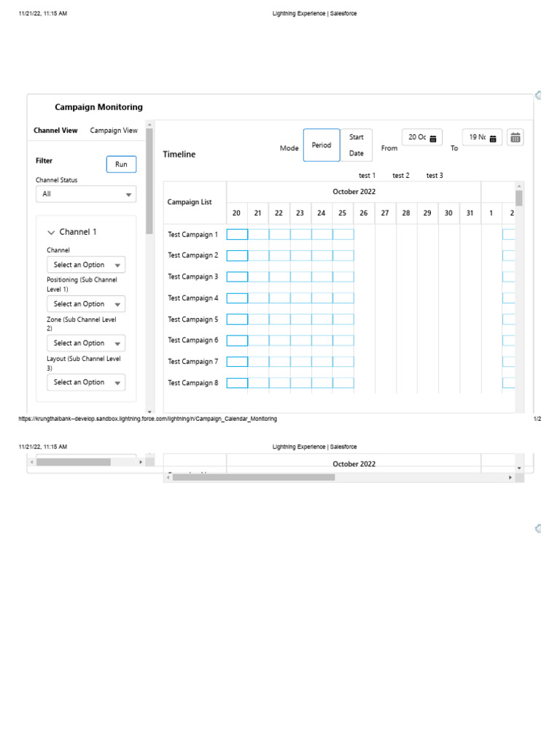Click the filter panel scroll down arrow
This screenshot has width=560, height=747.
(x=149, y=411)
